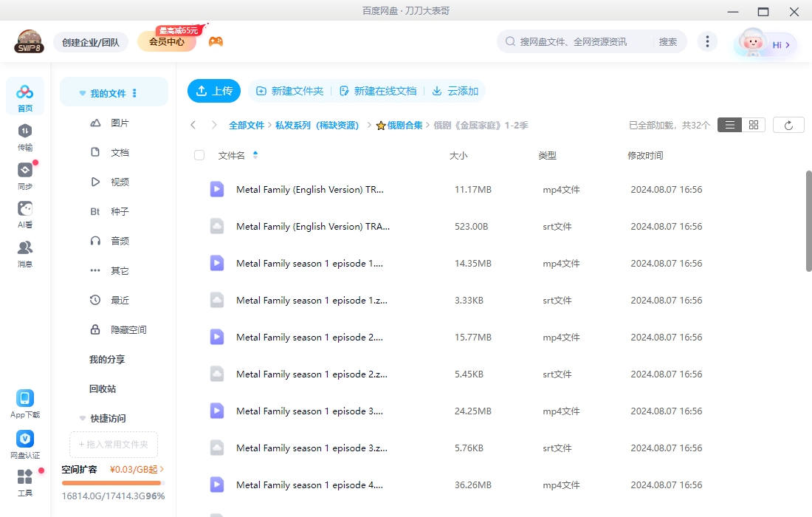Click the srt icon of season 1 episode 1.z
The image size is (812, 517).
point(217,300)
